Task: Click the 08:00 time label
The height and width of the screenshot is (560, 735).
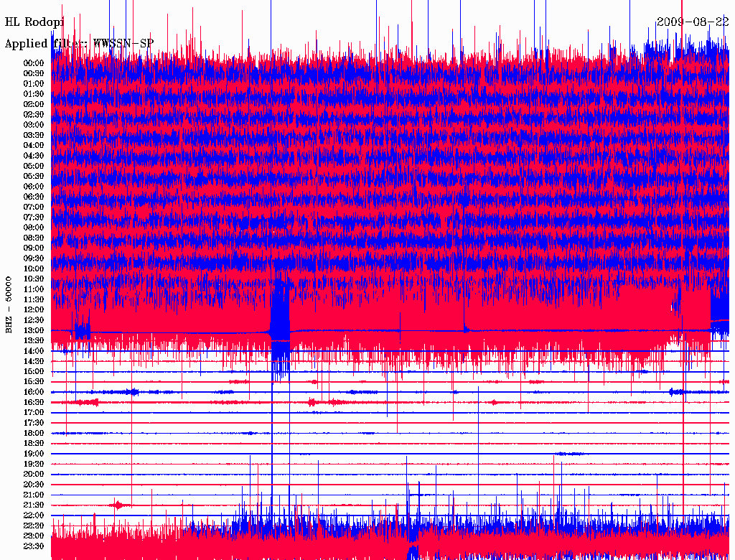Action: coord(33,228)
